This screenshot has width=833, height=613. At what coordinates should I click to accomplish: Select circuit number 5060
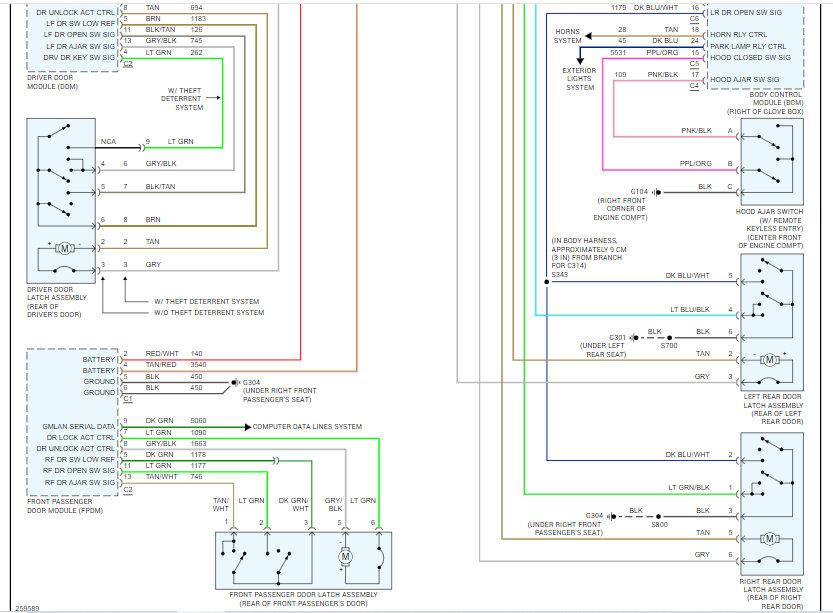pos(198,420)
